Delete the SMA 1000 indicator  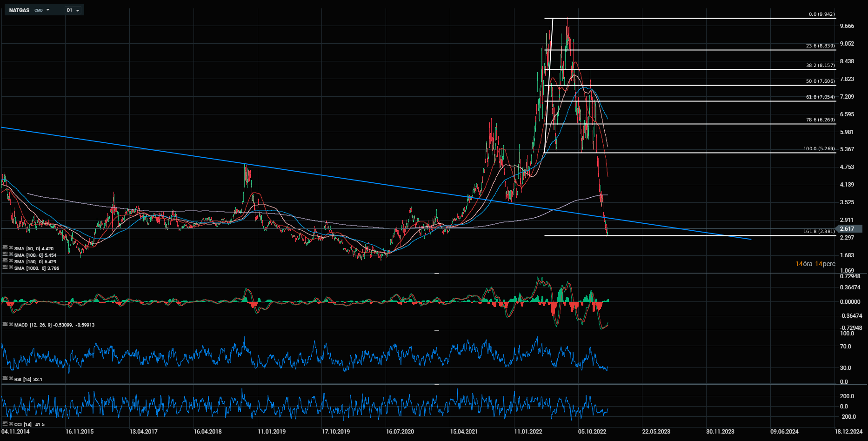11,267
